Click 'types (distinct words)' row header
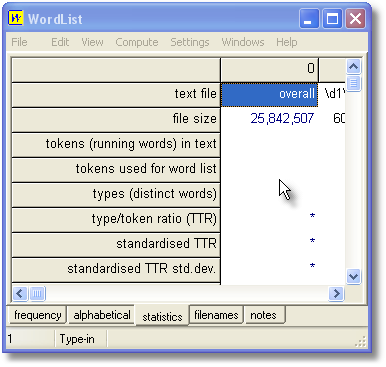This screenshot has height=367, width=386. (116, 195)
